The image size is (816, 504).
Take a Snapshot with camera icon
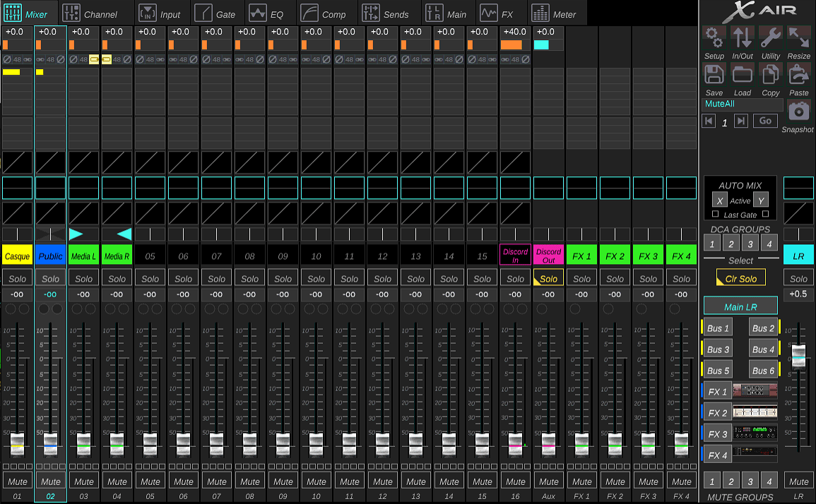tap(798, 112)
